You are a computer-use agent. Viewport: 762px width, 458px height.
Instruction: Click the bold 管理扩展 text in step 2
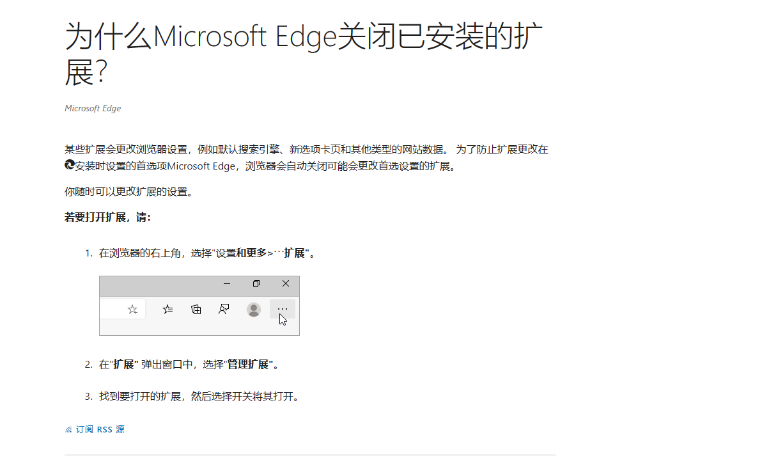(248, 364)
